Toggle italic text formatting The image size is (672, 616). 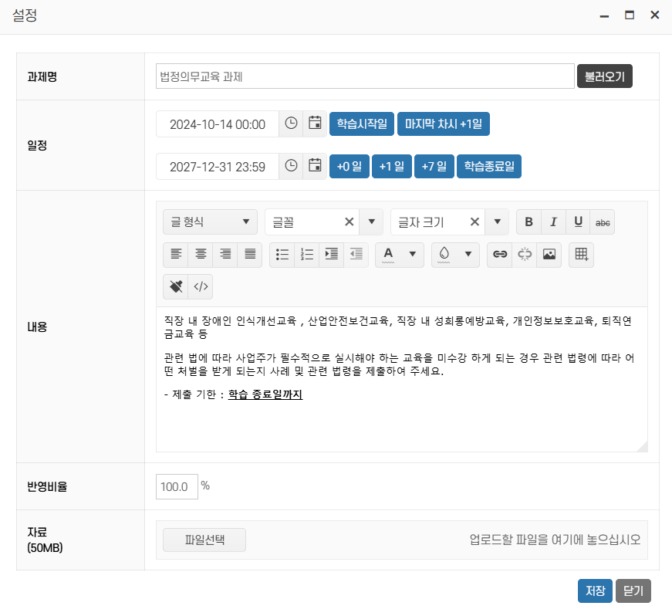(553, 222)
